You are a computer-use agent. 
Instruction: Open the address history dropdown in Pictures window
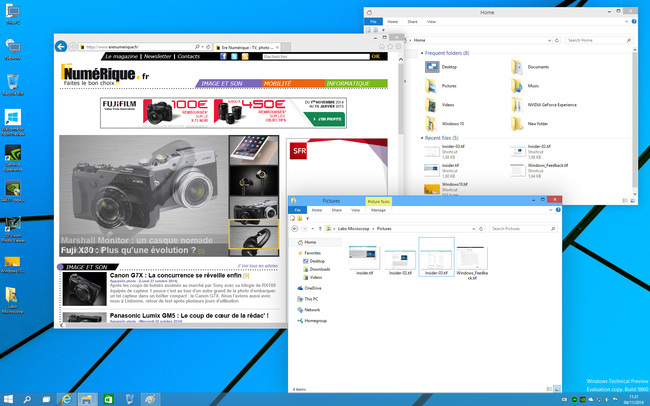473,229
